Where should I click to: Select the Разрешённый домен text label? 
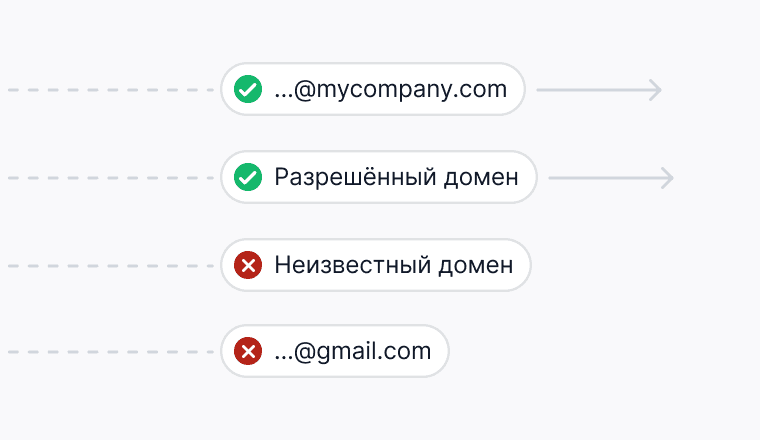point(396,178)
